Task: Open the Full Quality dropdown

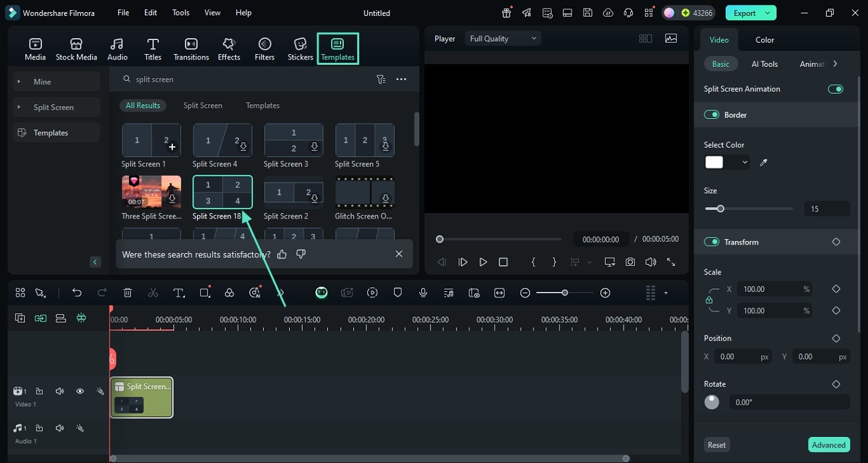Action: (x=503, y=39)
